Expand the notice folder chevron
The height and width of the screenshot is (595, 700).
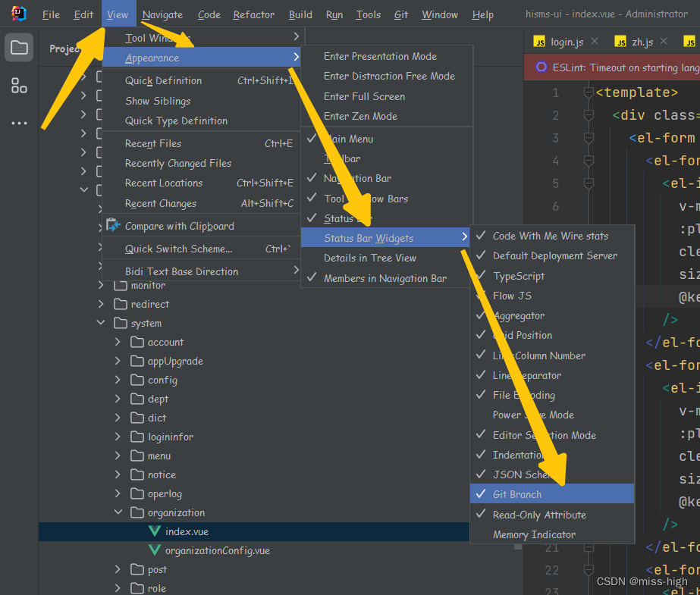pyautogui.click(x=118, y=474)
